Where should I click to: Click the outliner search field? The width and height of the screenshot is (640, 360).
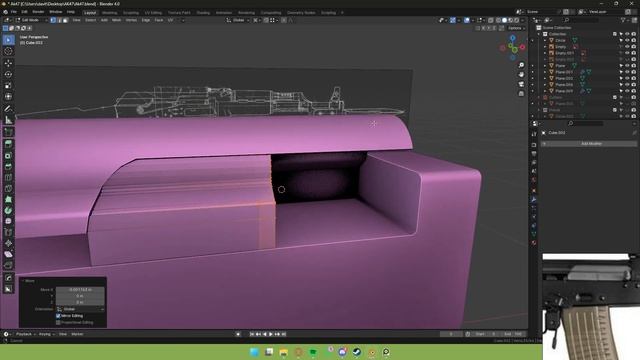pos(582,20)
